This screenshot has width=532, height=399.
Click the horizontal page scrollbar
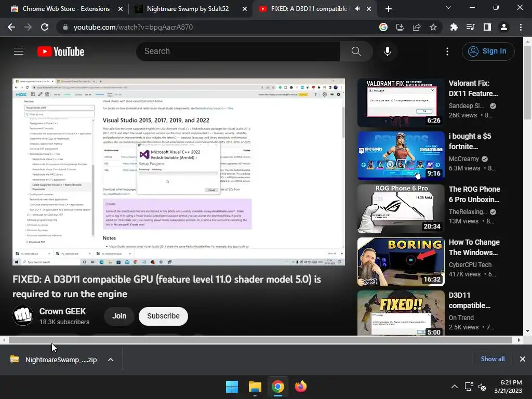click(260, 340)
